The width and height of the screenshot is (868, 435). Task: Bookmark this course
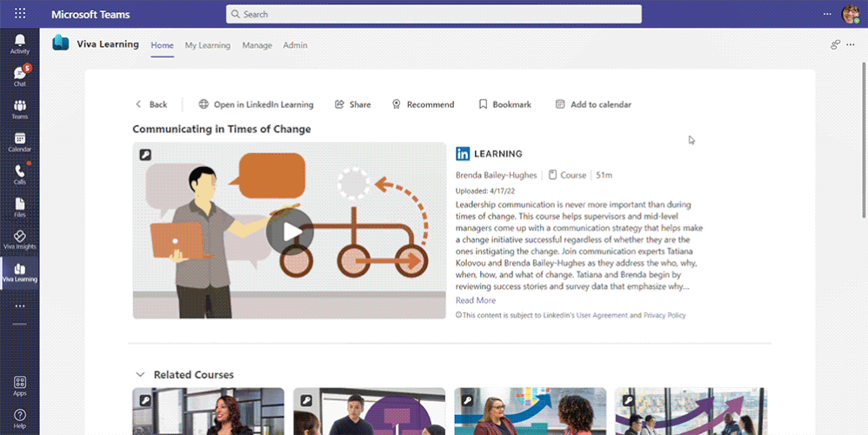(x=504, y=104)
